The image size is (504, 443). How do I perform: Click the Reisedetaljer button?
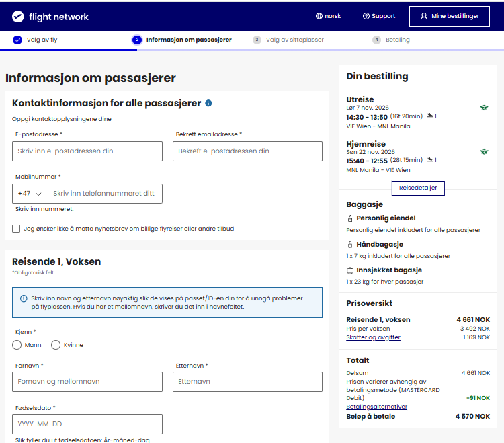(418, 188)
